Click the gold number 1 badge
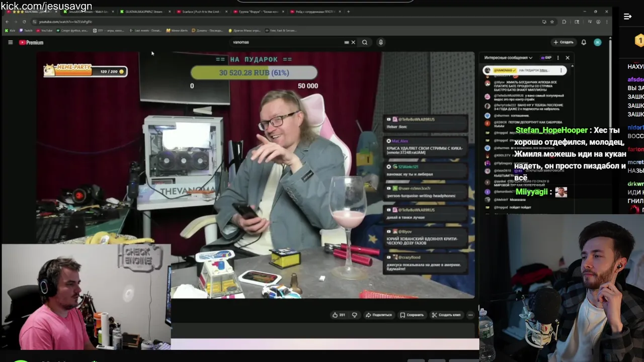644x362 pixels. [639, 40]
